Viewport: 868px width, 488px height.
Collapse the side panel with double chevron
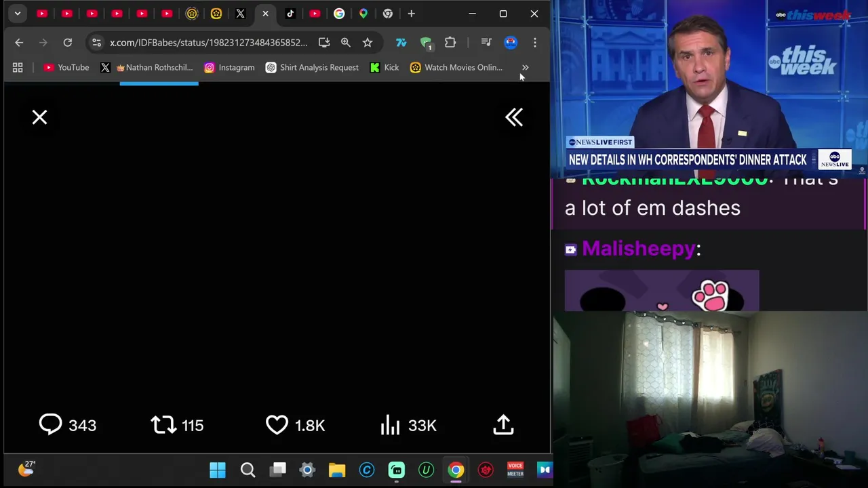click(514, 117)
